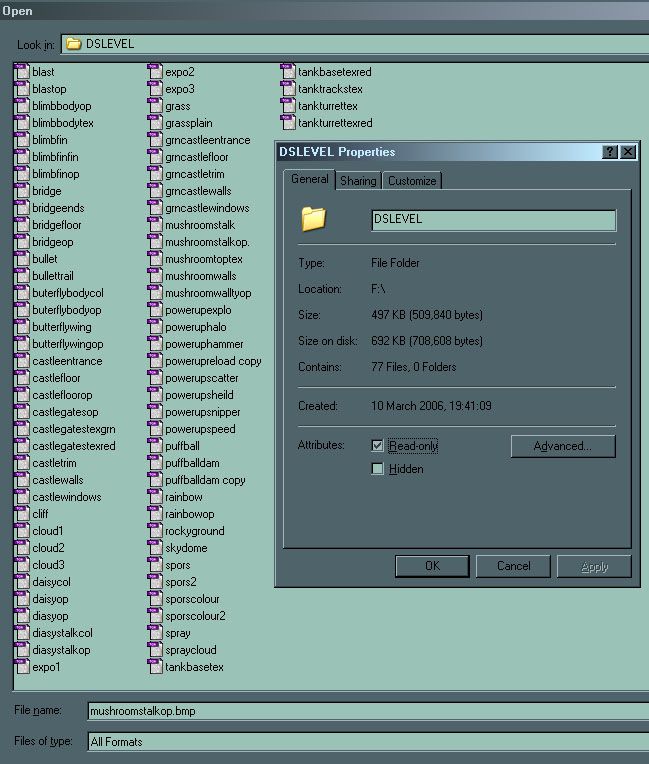
Task: Click the Help question mark button
Action: tap(609, 152)
